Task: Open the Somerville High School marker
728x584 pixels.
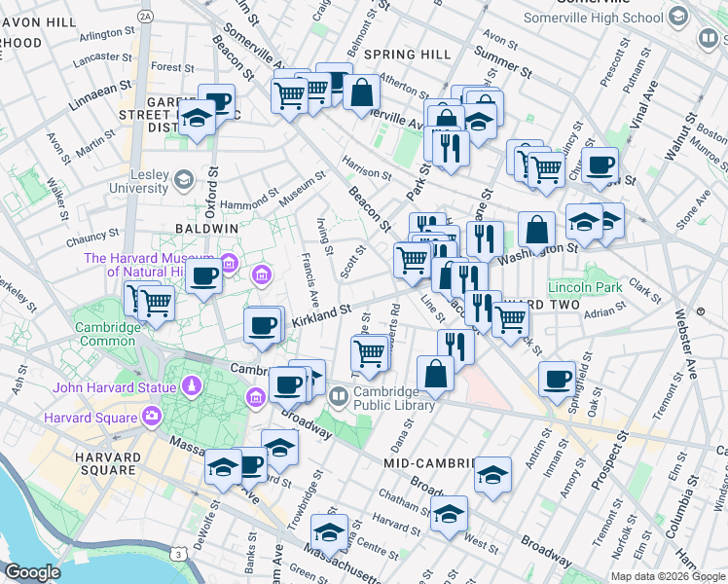Action: coord(677,18)
